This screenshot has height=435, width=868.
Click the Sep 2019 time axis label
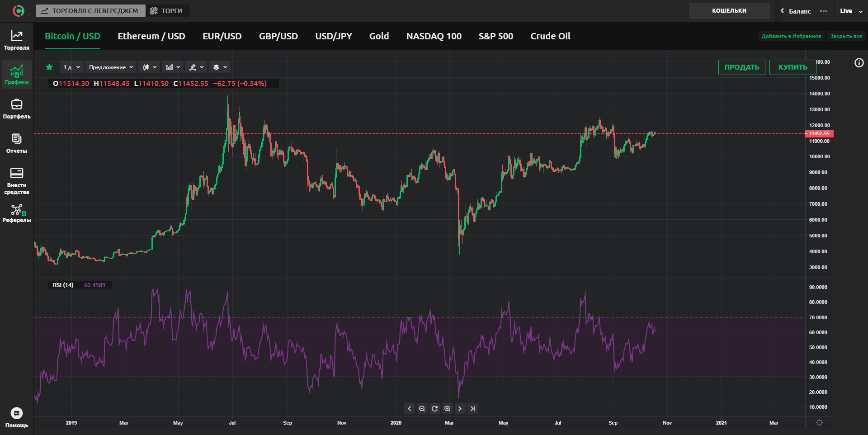(x=288, y=423)
